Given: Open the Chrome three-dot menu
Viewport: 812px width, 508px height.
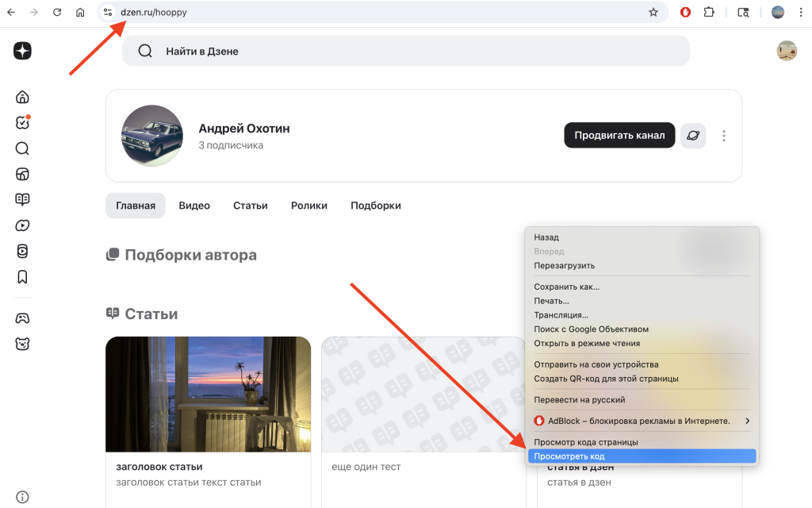Looking at the screenshot, I should pyautogui.click(x=801, y=12).
